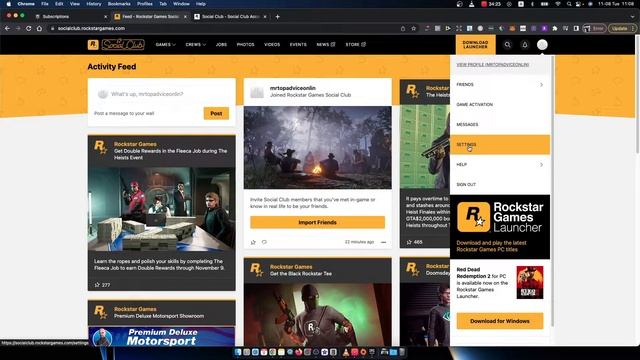The height and width of the screenshot is (360, 640).
Task: Click the Rockstar Games Launcher logo banner
Action: click(x=500, y=227)
